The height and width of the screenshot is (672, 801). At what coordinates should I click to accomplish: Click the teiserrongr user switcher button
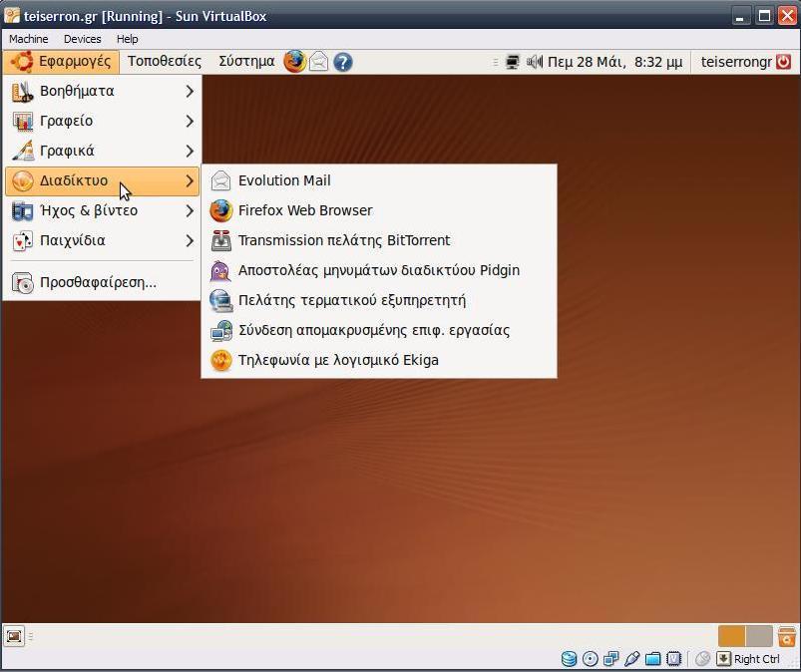coord(736,62)
